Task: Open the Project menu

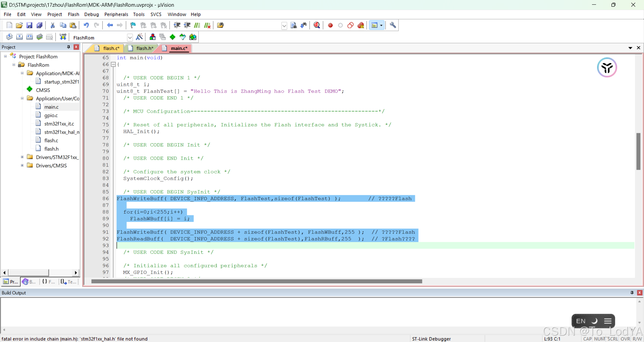Action: coord(55,14)
